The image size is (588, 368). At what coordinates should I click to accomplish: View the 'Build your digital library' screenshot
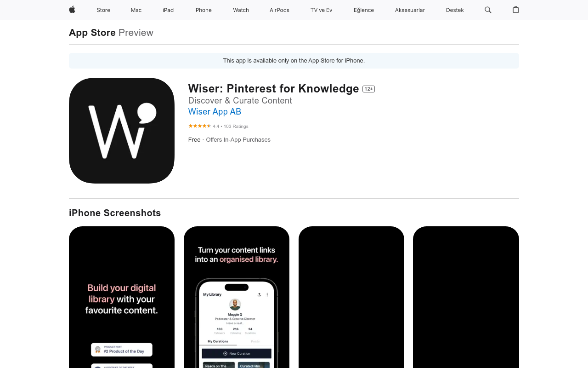[122, 297]
